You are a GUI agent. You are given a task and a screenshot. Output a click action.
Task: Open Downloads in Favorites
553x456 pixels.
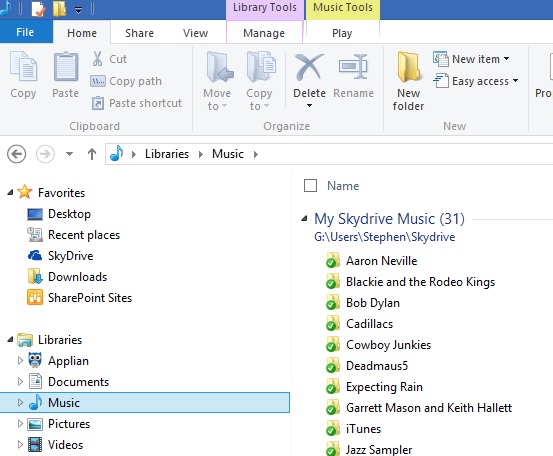[x=67, y=277]
